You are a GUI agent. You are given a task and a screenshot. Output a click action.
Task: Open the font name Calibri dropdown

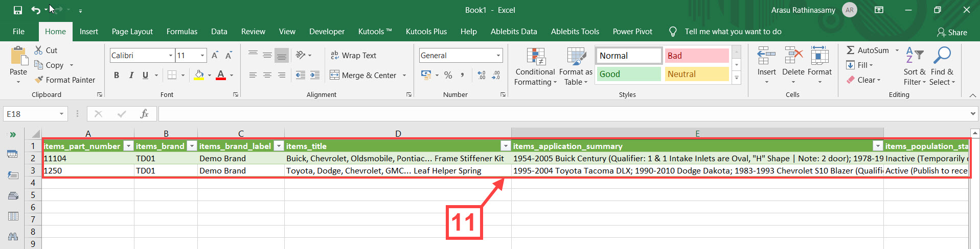coord(171,55)
